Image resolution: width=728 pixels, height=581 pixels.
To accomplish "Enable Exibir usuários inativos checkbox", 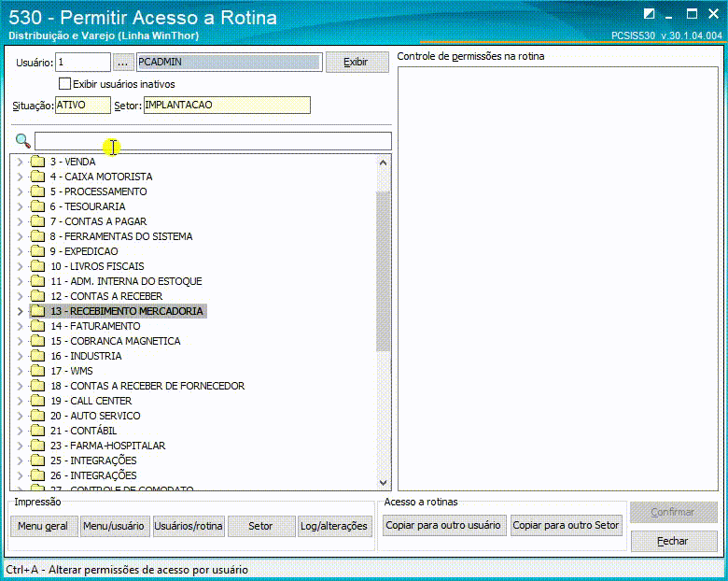I will (x=64, y=84).
